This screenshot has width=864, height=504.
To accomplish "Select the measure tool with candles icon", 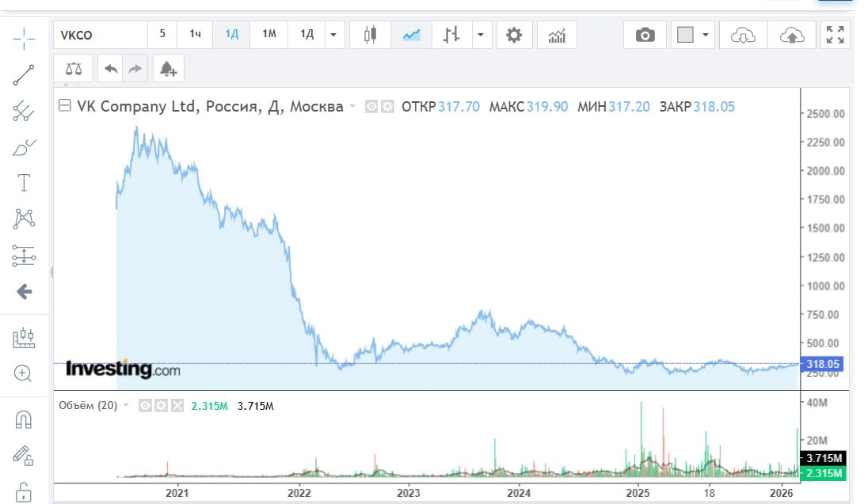I will [24, 338].
